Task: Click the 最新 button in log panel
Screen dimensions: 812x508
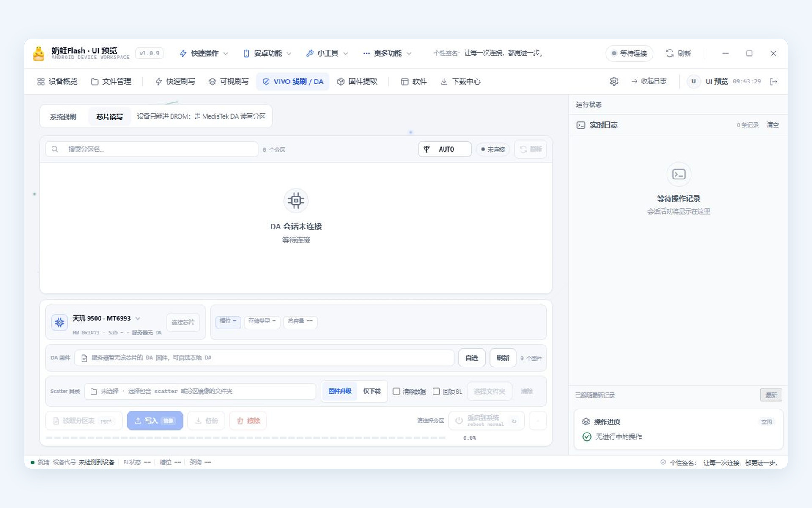Action: tap(771, 395)
